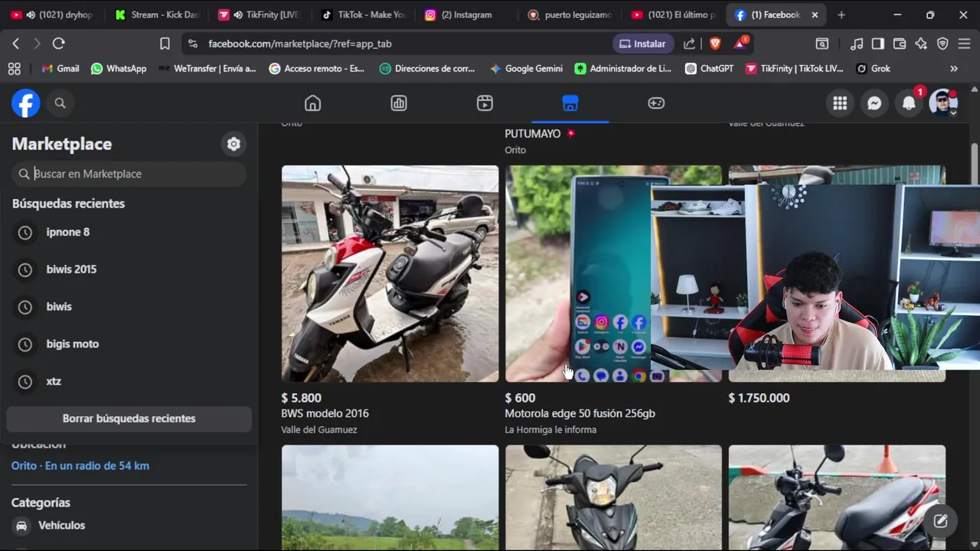Click the Instalar app button
The width and height of the screenshot is (980, 551).
coord(643,44)
